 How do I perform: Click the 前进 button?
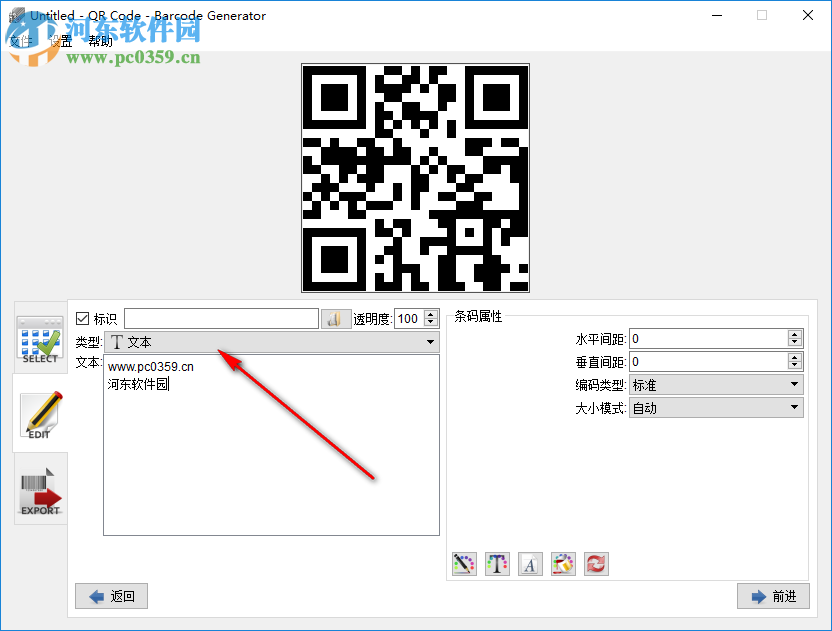point(773,596)
